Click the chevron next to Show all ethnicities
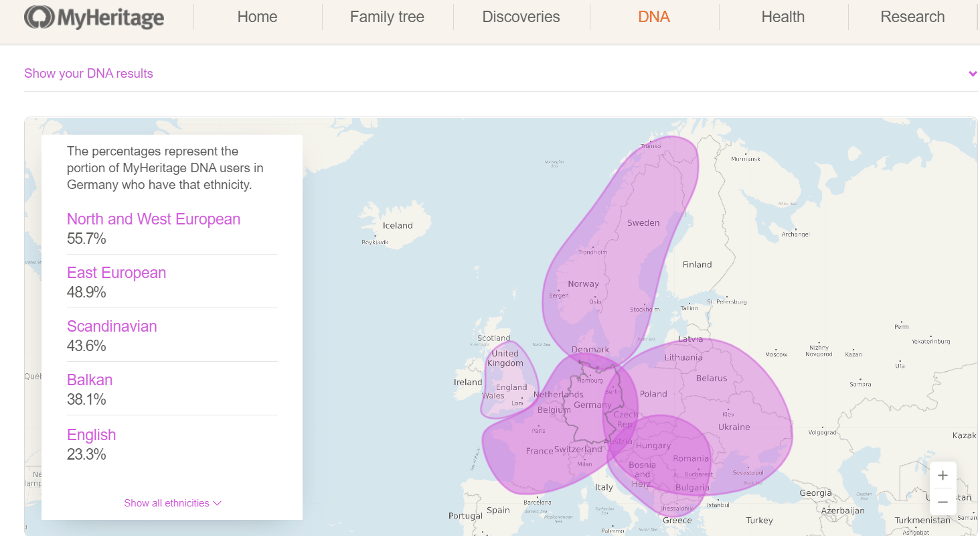 click(x=217, y=503)
